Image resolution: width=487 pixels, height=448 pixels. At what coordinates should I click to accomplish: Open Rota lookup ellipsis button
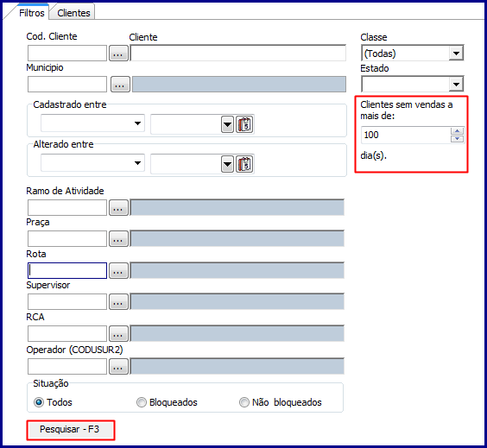[x=118, y=271]
